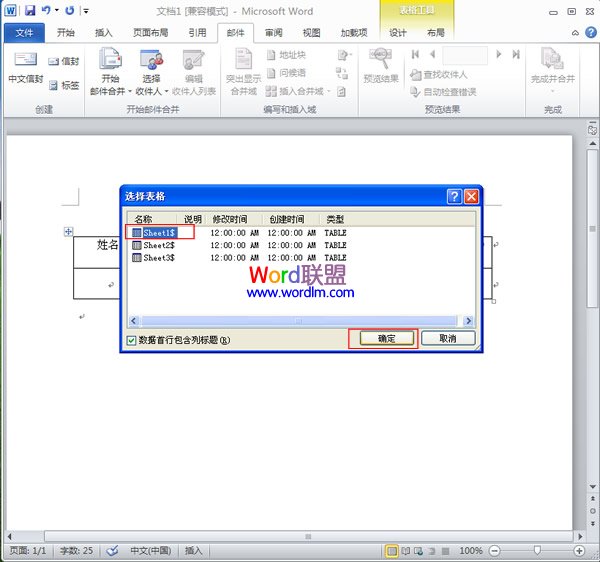Click the Save icon in quick access toolbar
This screenshot has width=600, height=562.
(30, 10)
